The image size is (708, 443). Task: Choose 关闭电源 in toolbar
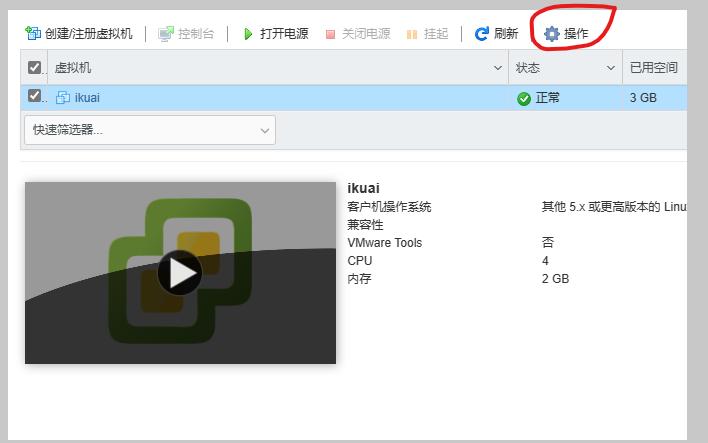coord(366,33)
